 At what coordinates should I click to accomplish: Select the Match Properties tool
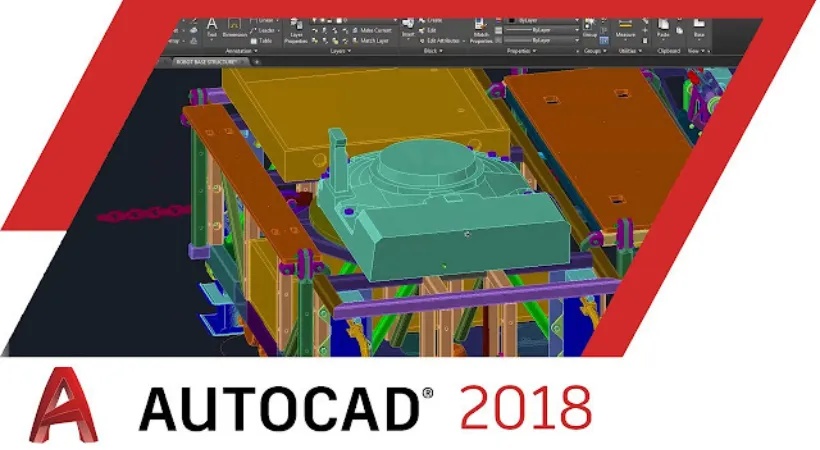point(481,30)
